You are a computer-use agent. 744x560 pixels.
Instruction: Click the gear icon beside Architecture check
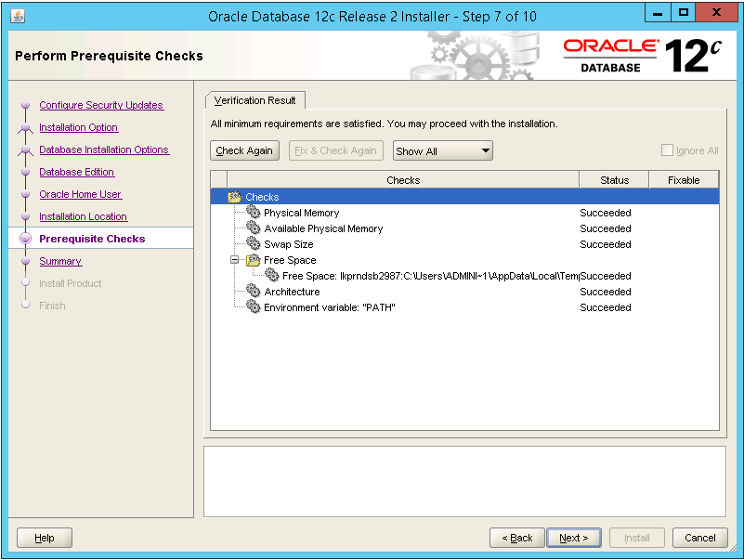[x=253, y=292]
